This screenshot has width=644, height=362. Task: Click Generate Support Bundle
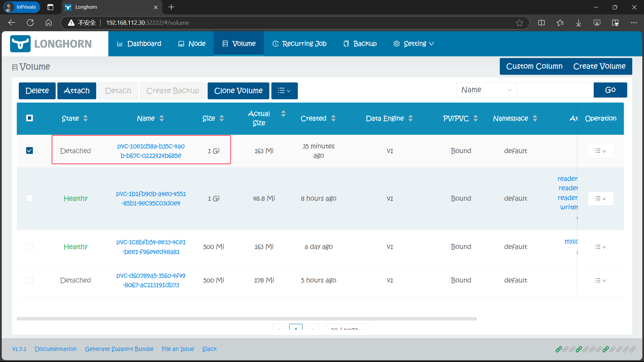click(119, 349)
